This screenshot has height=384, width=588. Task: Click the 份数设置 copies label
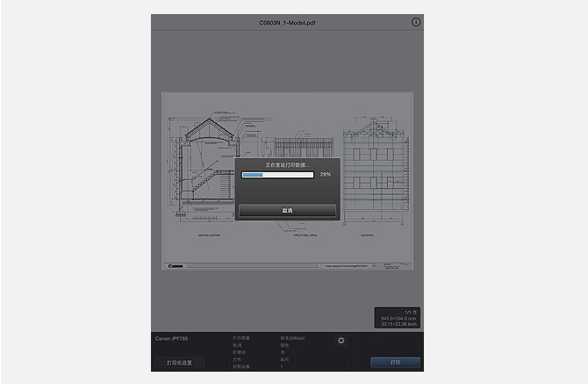tap(241, 366)
